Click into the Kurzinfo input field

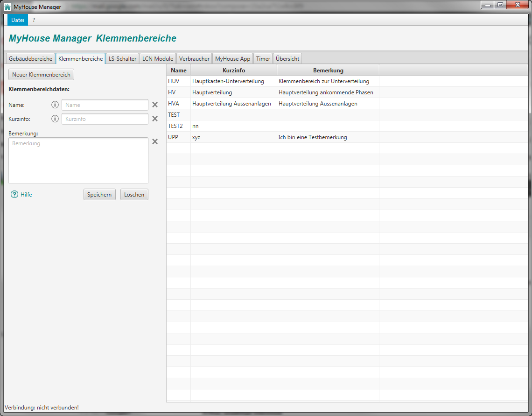[x=105, y=119]
